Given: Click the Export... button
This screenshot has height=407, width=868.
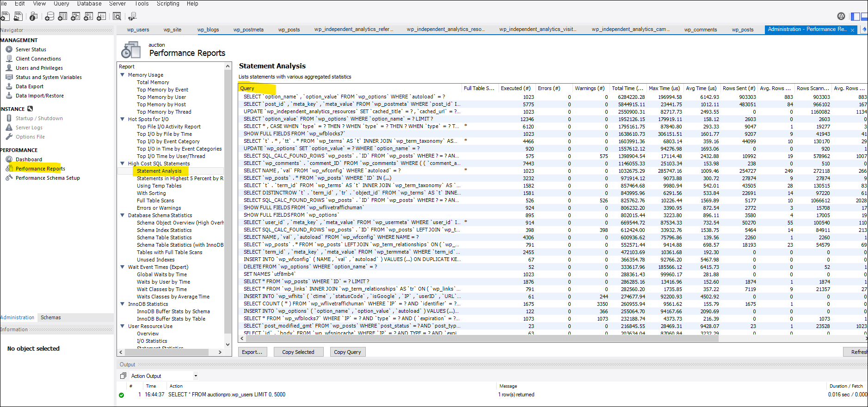Looking at the screenshot, I should pyautogui.click(x=252, y=352).
